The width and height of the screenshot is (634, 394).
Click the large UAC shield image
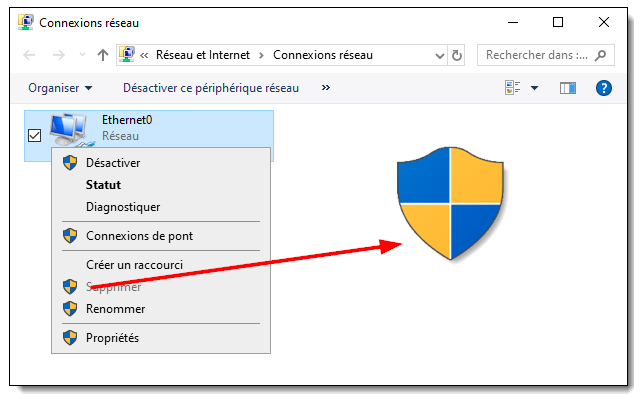coord(450,203)
